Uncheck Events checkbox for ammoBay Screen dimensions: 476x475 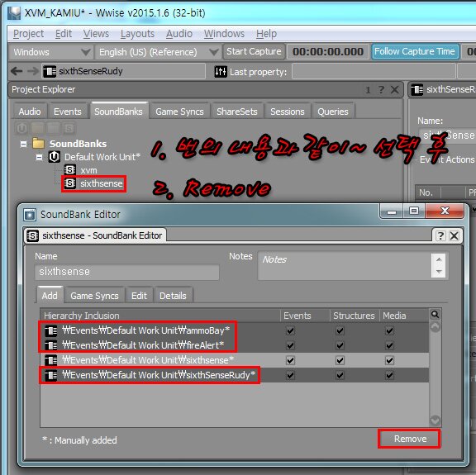(290, 330)
